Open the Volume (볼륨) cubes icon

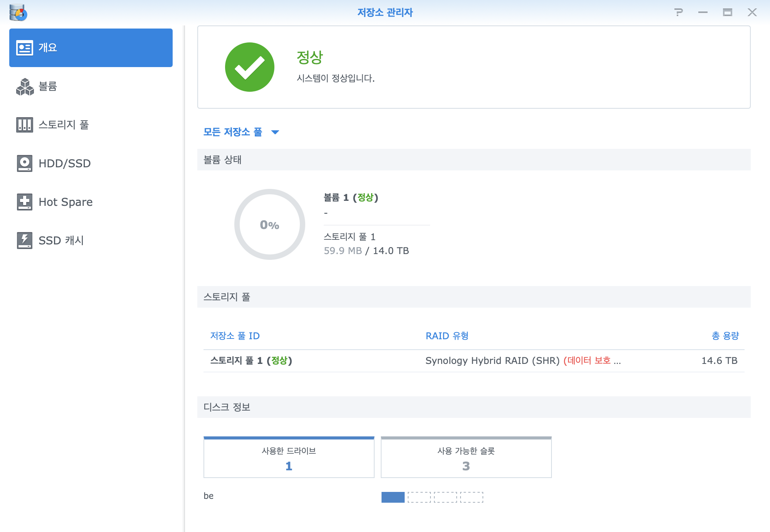coord(25,86)
